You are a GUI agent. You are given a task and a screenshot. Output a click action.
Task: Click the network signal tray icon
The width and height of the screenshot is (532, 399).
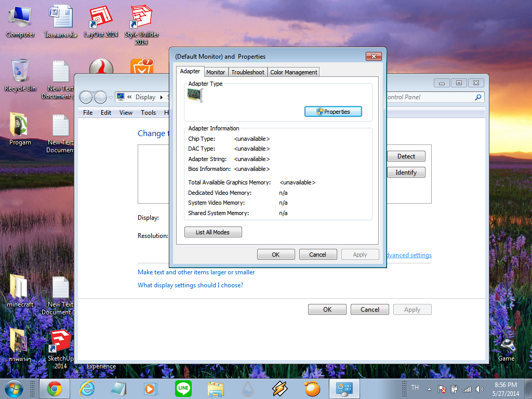pos(467,389)
